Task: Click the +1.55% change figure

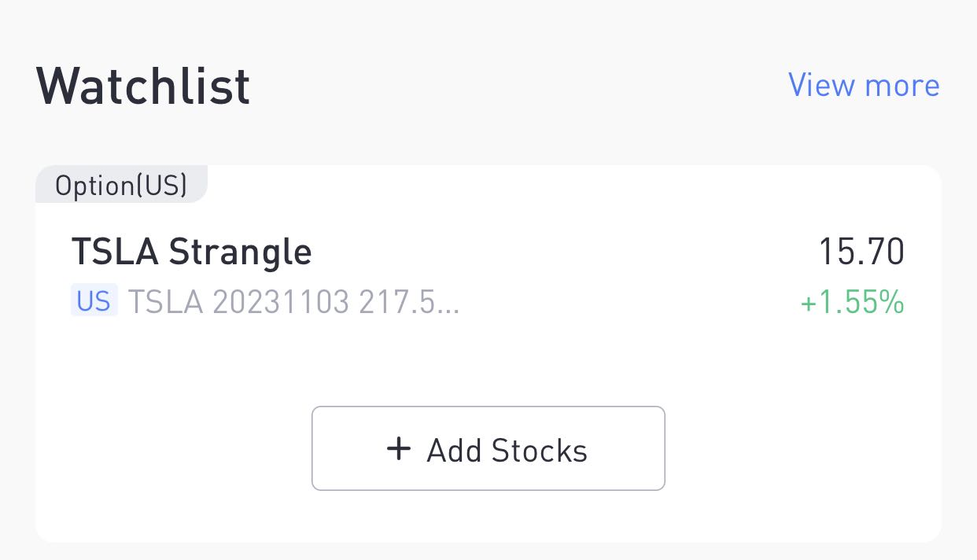Action: [x=852, y=302]
